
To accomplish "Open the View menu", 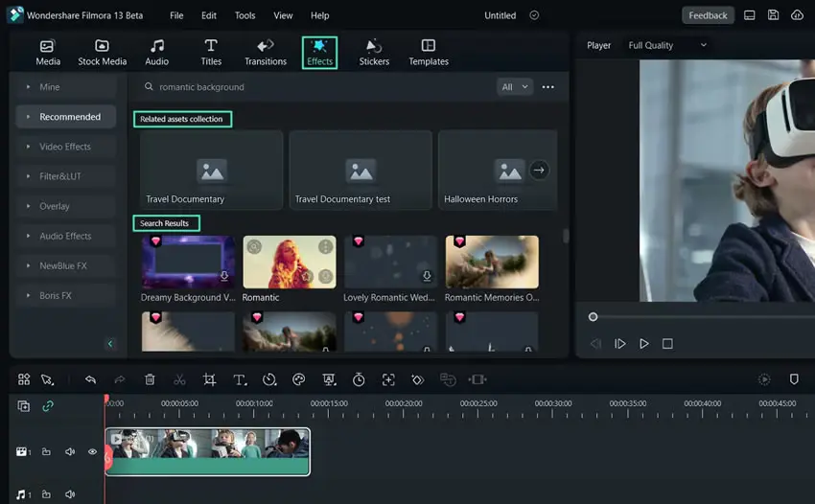I will (283, 15).
